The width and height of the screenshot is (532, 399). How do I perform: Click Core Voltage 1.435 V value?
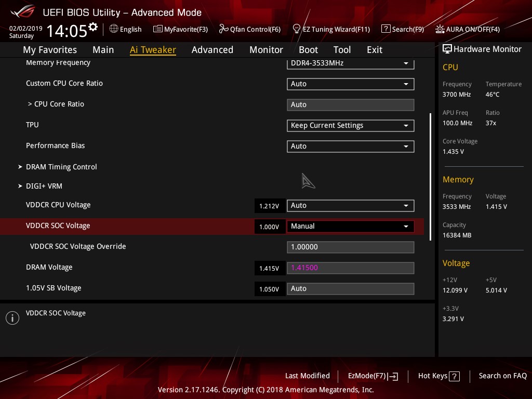[x=453, y=151]
